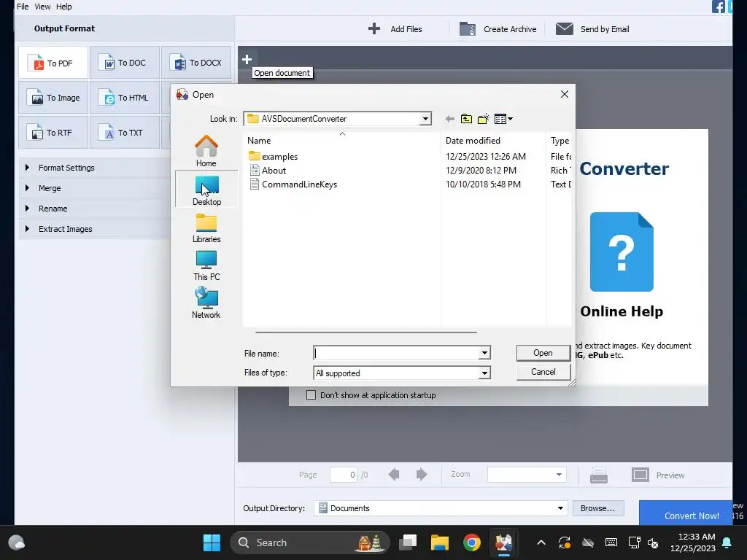Jump to Home in places bar

point(206,151)
